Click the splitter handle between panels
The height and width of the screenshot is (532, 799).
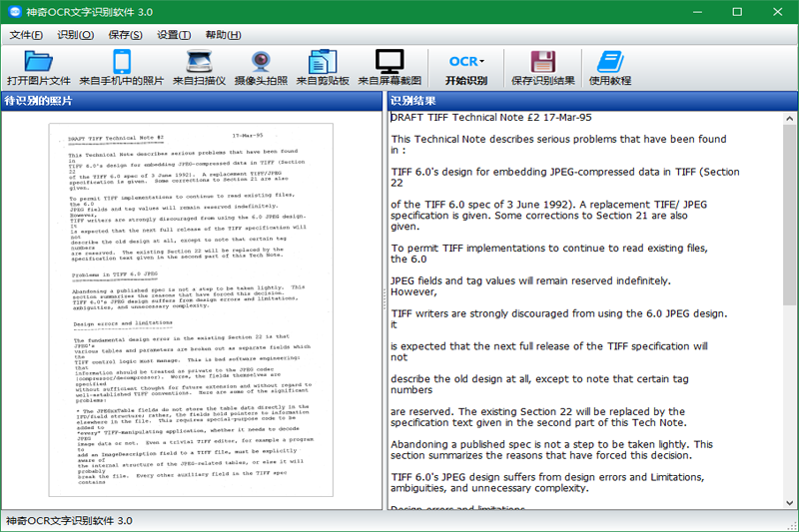[x=385, y=299]
